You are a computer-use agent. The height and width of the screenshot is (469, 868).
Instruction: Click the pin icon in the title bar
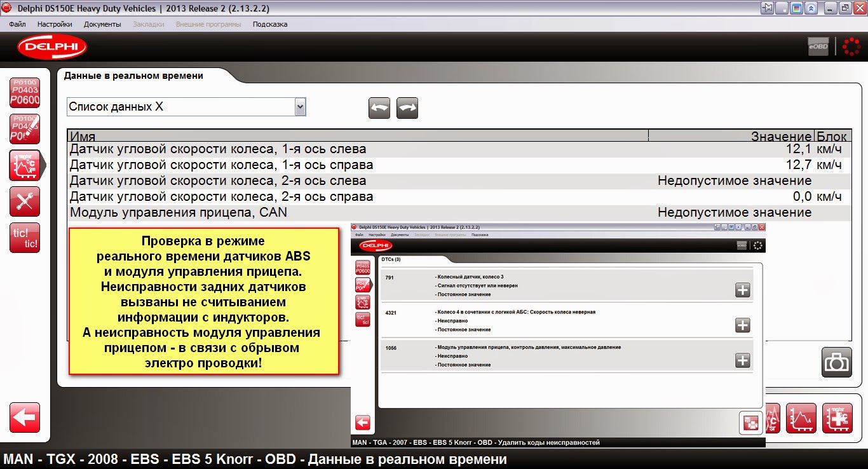click(x=768, y=8)
